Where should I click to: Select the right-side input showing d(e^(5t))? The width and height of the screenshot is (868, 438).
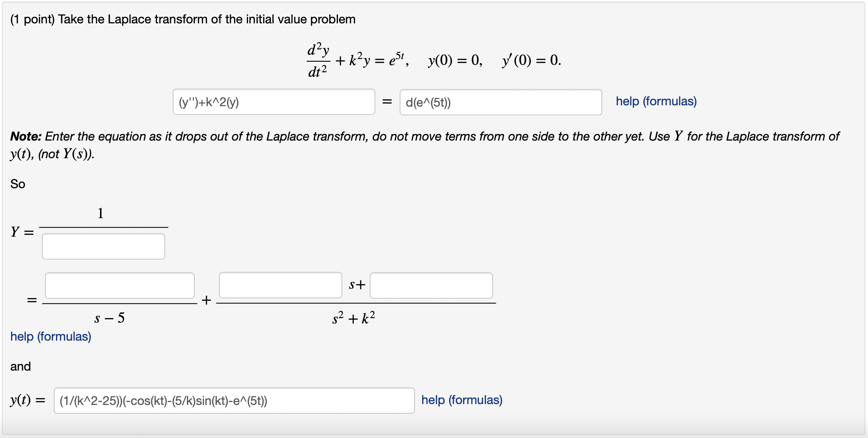click(500, 102)
